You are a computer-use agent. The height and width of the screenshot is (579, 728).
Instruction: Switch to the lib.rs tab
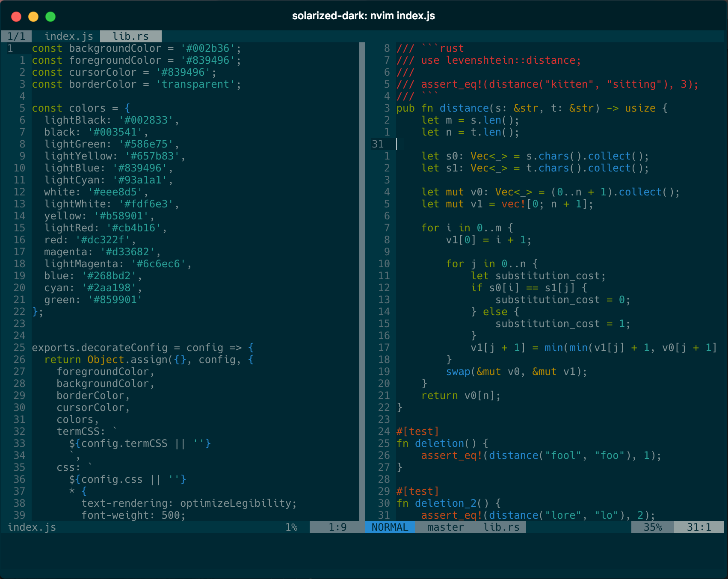130,36
